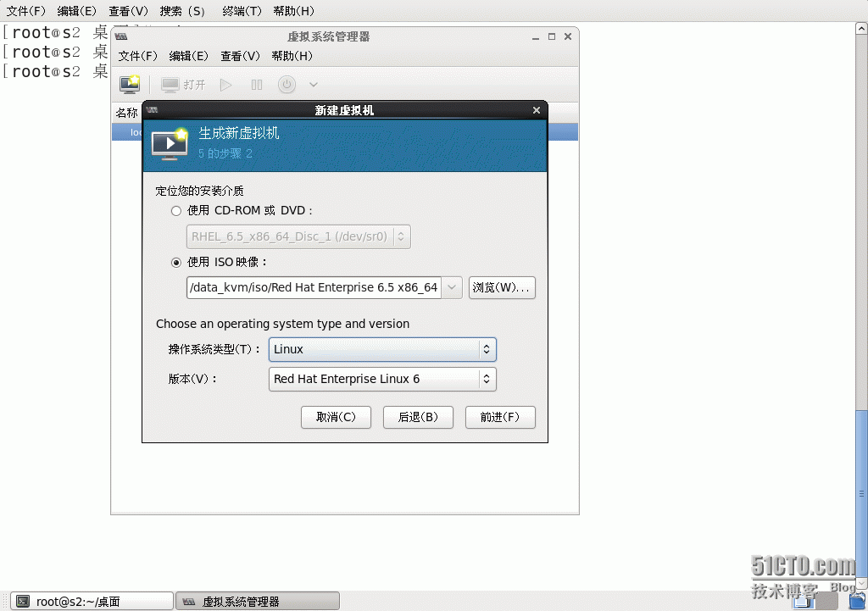Screen dimensions: 868x611
Task: Open 编辑(E) menu in 虚拟系统管理器 window
Action: pos(188,56)
